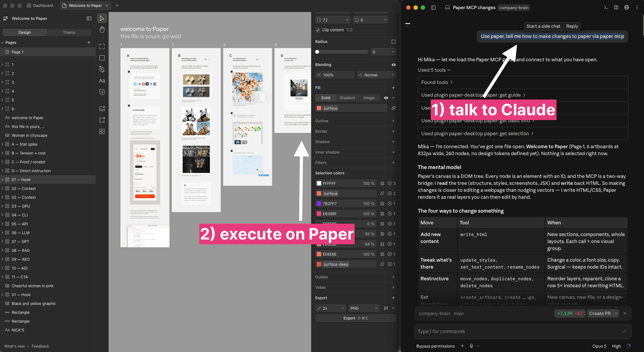Add a new page with the Pages plus
The height and width of the screenshot is (352, 644).
[89, 42]
